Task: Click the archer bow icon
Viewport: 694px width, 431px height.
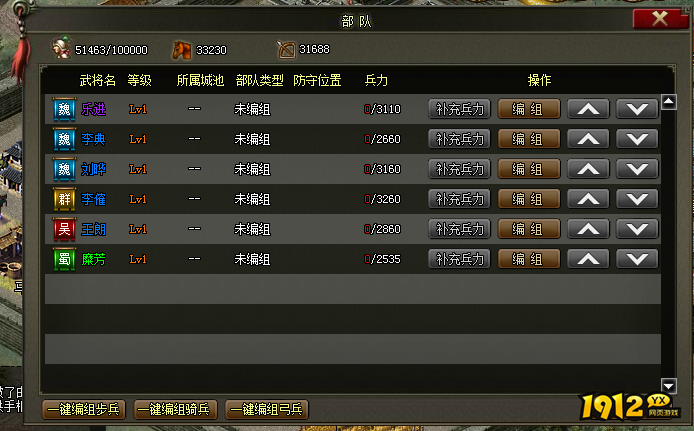Action: (286, 49)
